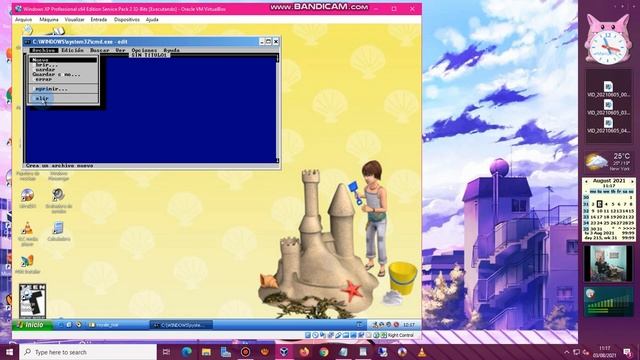The height and width of the screenshot is (360, 640).
Task: Click the cmd.exe title bar system icon
Action: coord(27,42)
